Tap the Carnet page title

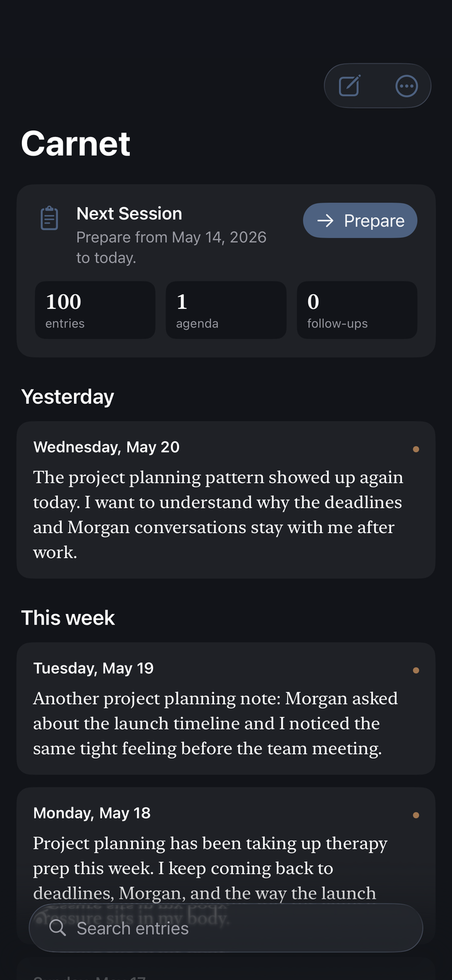point(76,144)
